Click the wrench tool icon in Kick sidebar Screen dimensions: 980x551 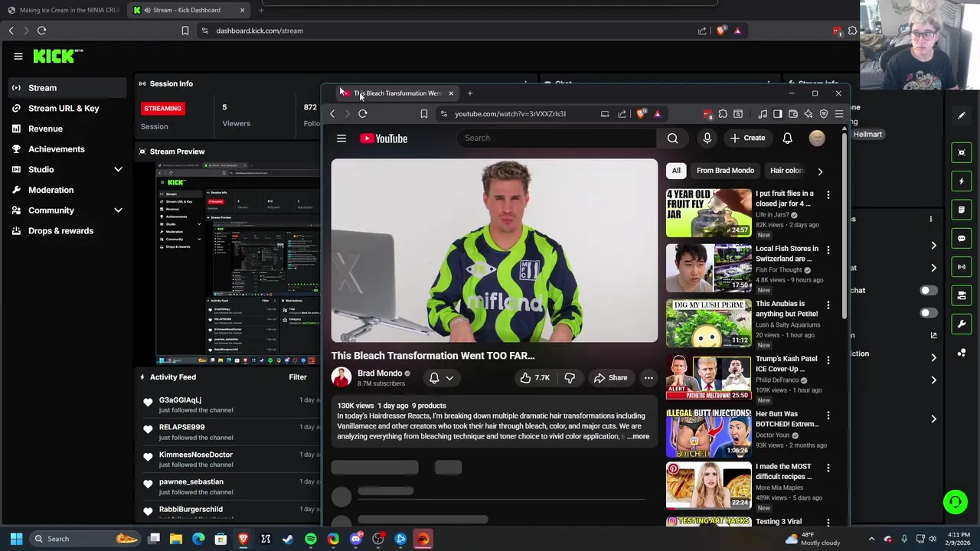(962, 324)
